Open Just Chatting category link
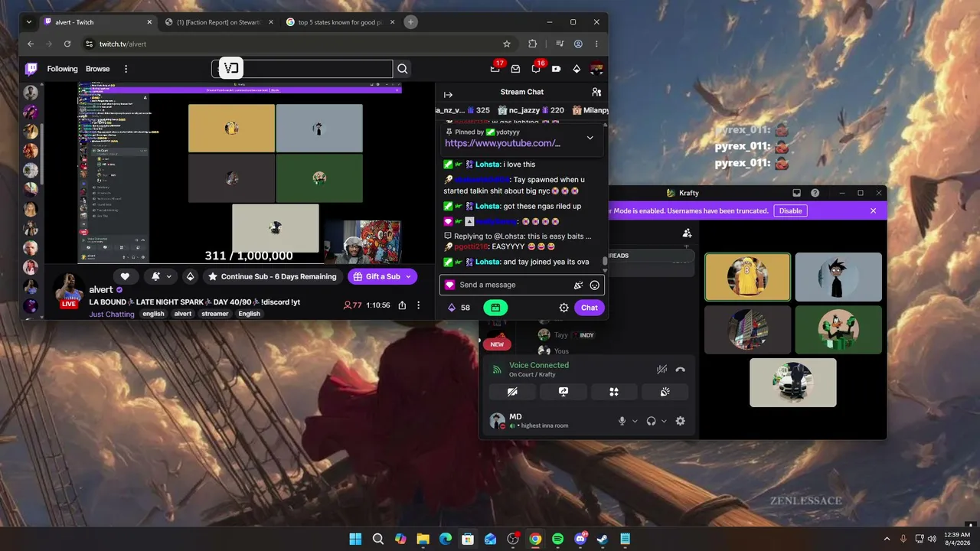The image size is (980, 551). pyautogui.click(x=112, y=314)
